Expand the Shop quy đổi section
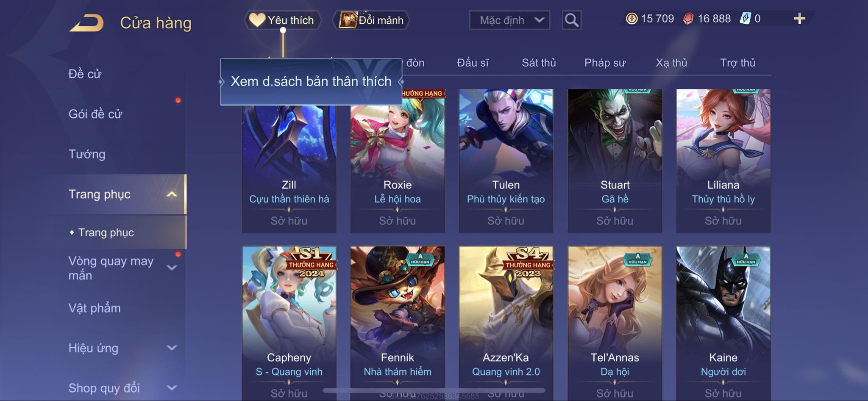The width and height of the screenshot is (868, 401). point(172,388)
